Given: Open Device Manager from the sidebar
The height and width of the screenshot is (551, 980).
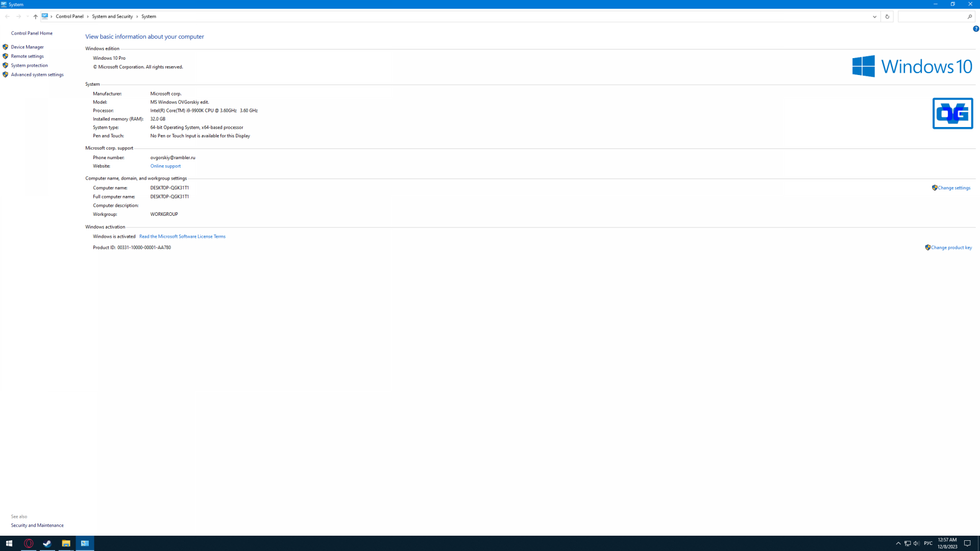Looking at the screenshot, I should pos(27,47).
